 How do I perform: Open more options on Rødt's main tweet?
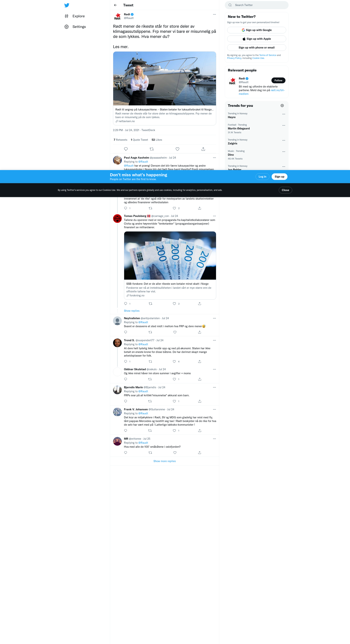(x=214, y=15)
